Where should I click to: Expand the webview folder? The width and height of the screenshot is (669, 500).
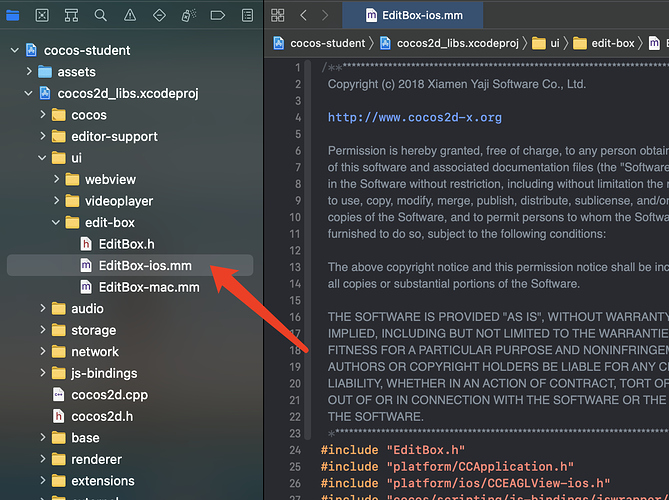58,179
